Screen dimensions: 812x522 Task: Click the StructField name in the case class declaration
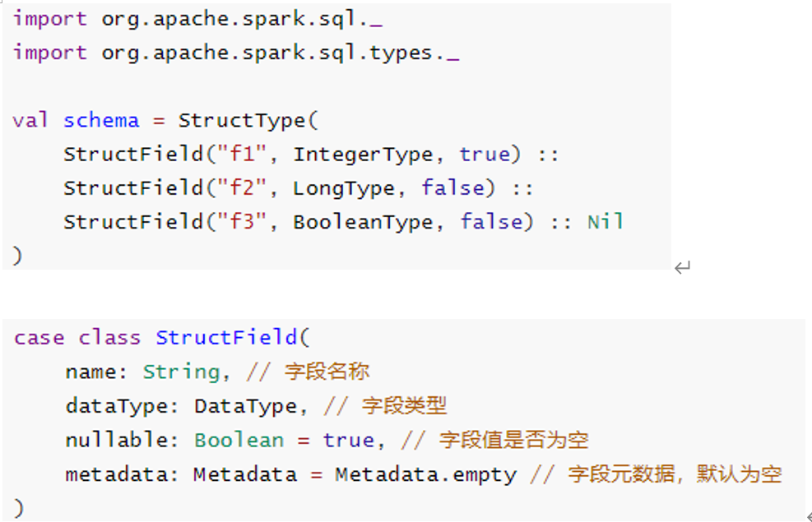coord(225,338)
